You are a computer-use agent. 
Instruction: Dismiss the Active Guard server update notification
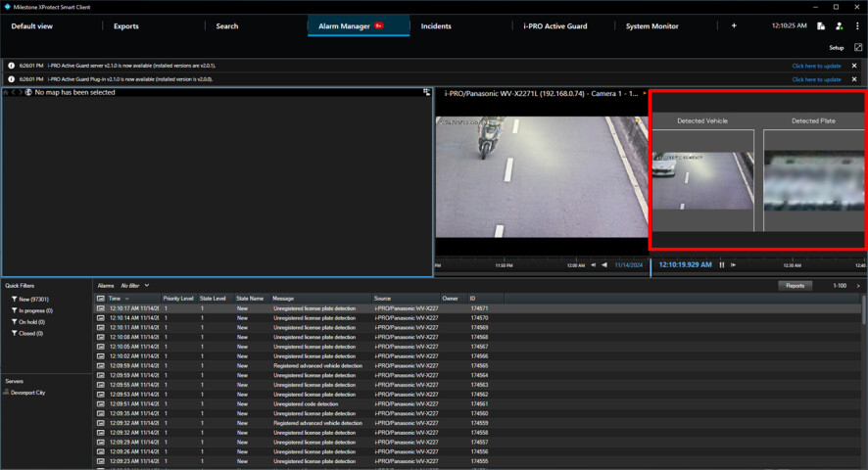(x=853, y=66)
